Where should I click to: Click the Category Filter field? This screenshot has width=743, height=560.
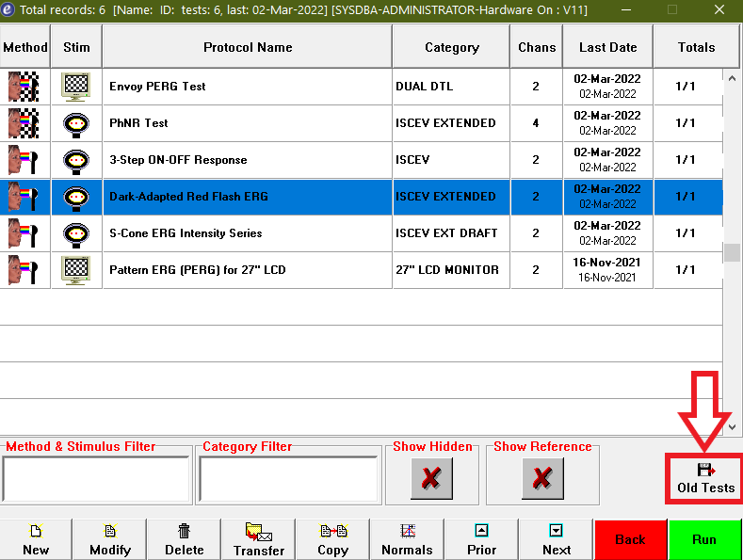[288, 479]
